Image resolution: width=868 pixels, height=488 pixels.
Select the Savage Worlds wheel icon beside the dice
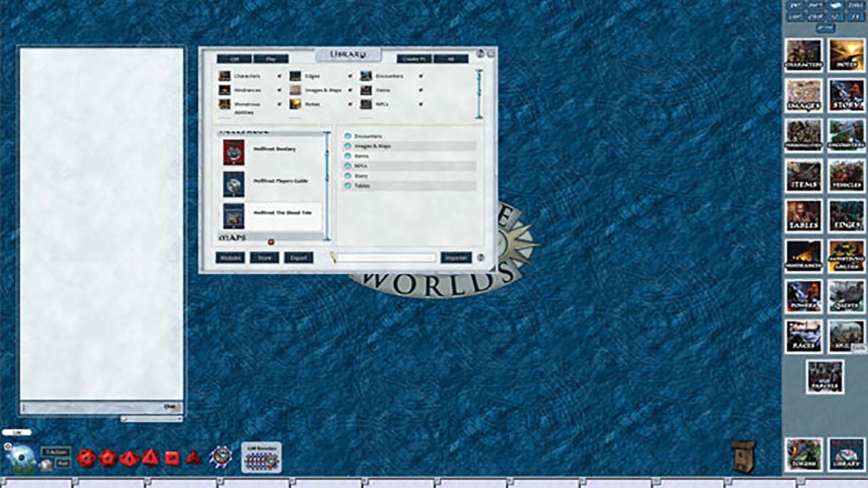point(222,457)
